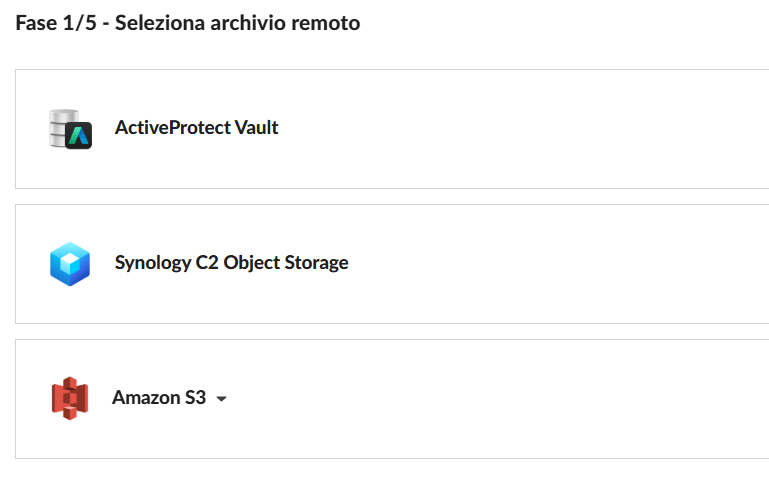This screenshot has height=485, width=769.
Task: Click empty space right of Synology C2 label
Action: point(560,264)
